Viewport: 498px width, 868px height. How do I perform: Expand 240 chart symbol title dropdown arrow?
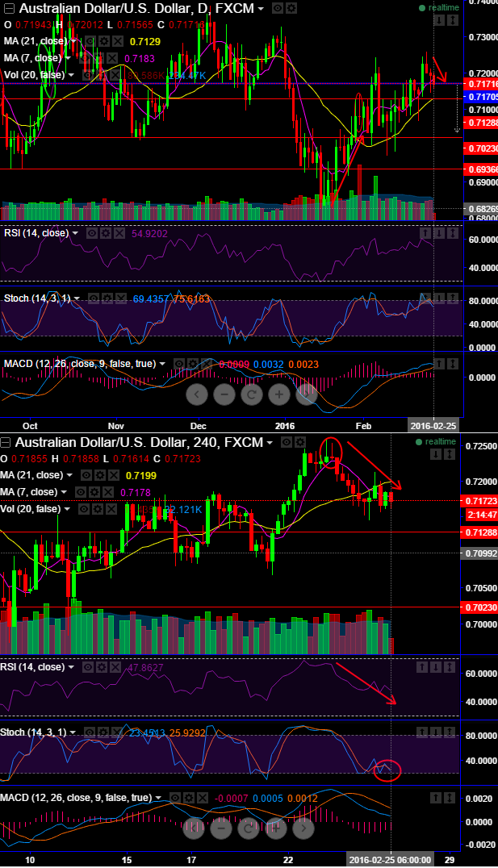(270, 443)
